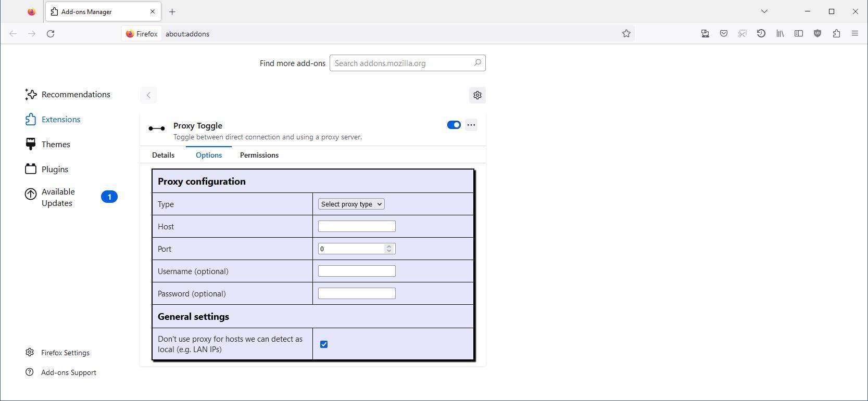The width and height of the screenshot is (868, 401).
Task: Open the Pocket toolbar icon
Action: click(724, 34)
